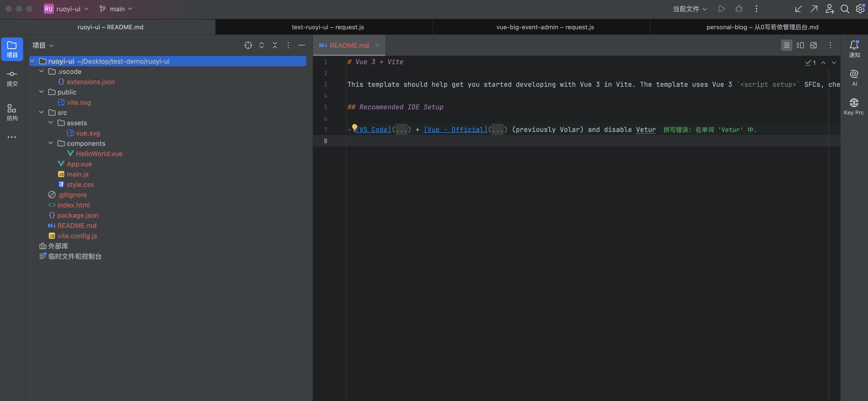Collapse the ruoyi-ui root folder
Screen dimensions: 868x401
(32, 61)
